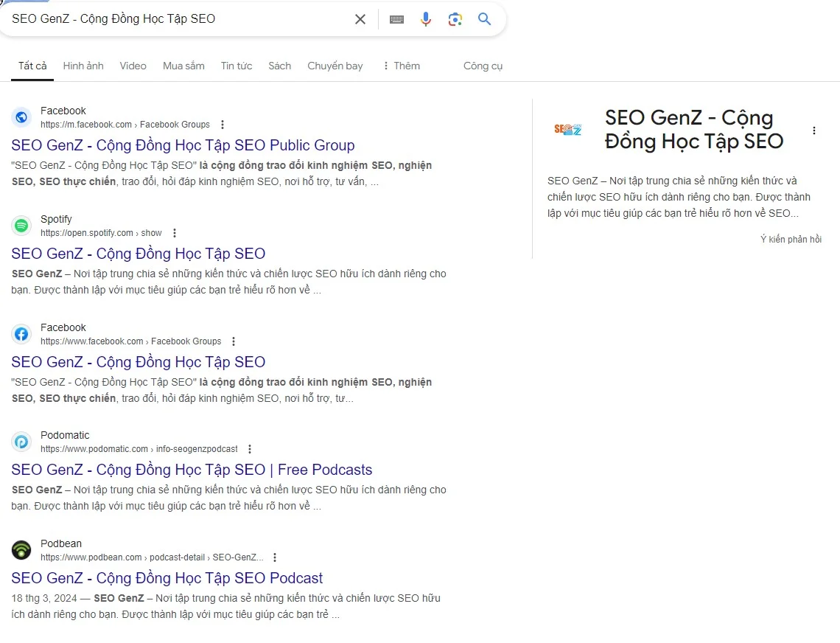Click the Spotify site name text

click(56, 219)
